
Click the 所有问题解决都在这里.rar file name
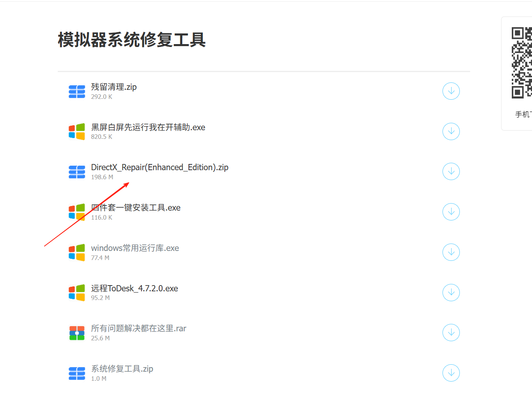tap(139, 328)
